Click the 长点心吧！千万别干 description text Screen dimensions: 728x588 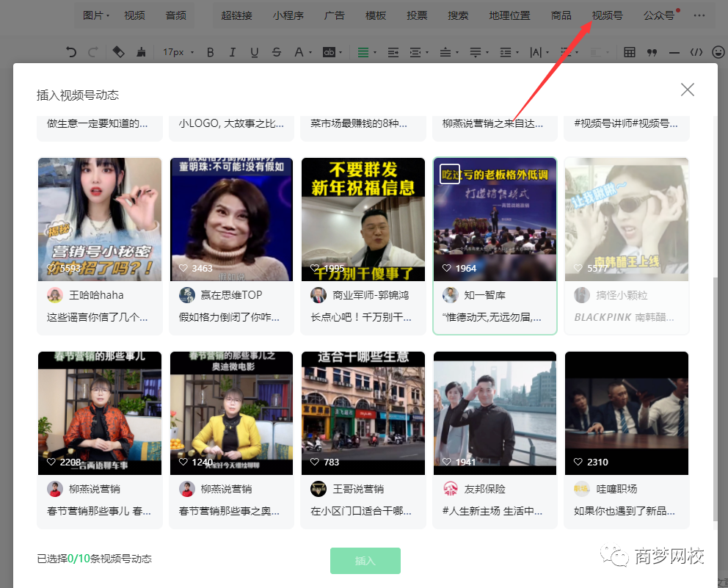point(361,317)
